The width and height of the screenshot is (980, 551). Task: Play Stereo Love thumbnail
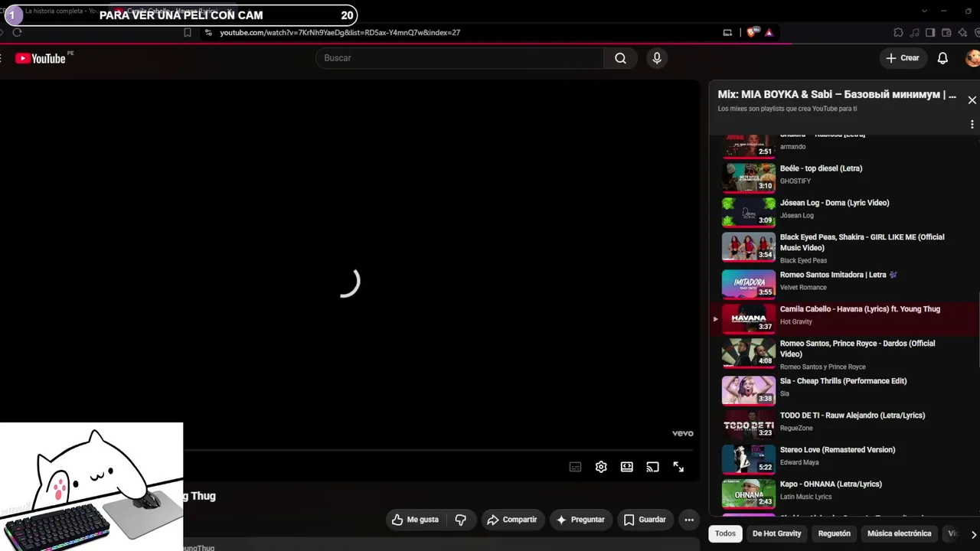pyautogui.click(x=749, y=459)
